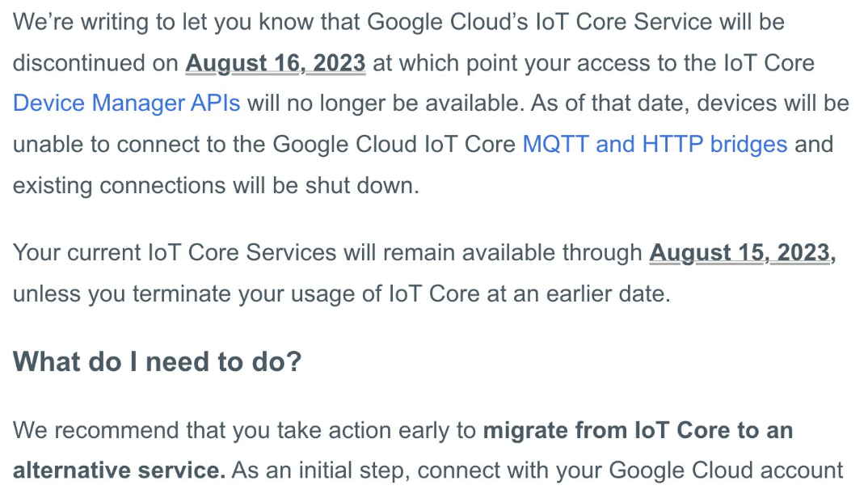This screenshot has width=868, height=498.
Task: Click the underlined date August 16, 2023
Action: 275,62
